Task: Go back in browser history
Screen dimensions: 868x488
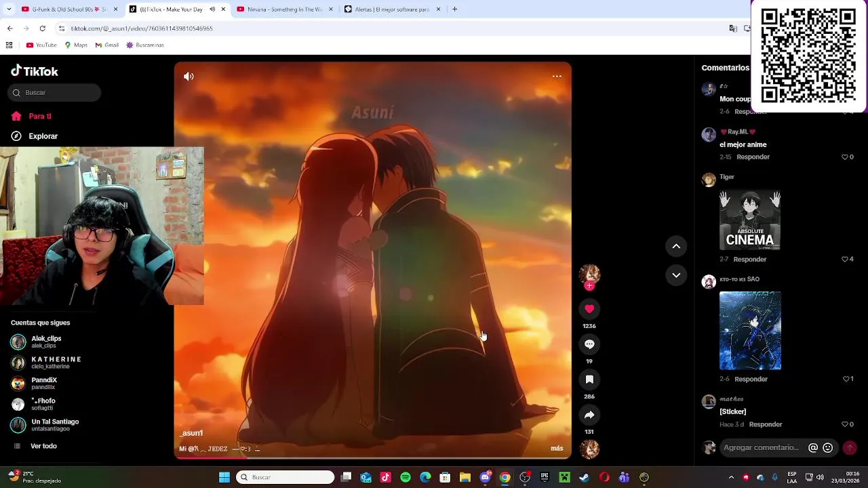Action: 9,28
